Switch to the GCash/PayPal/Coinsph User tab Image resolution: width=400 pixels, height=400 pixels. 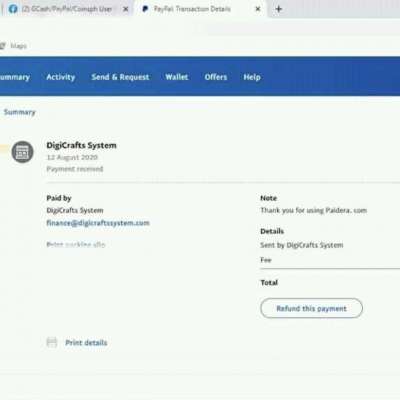pos(67,9)
